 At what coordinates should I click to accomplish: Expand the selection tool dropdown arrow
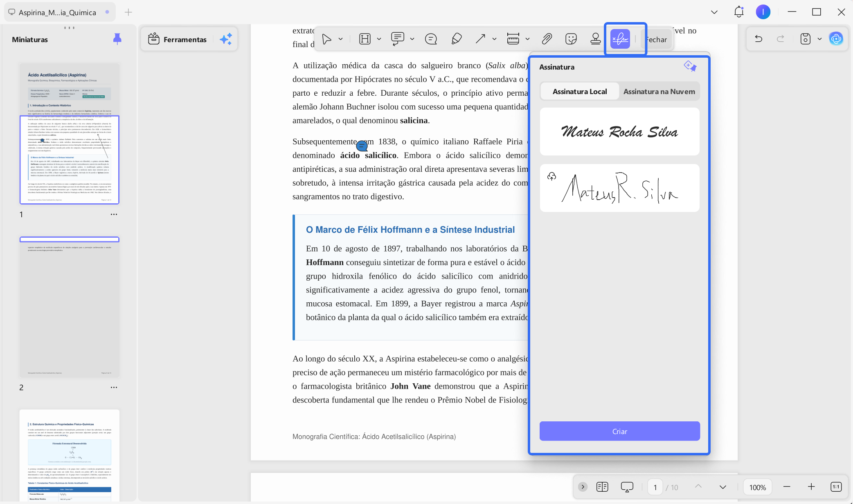[340, 39]
